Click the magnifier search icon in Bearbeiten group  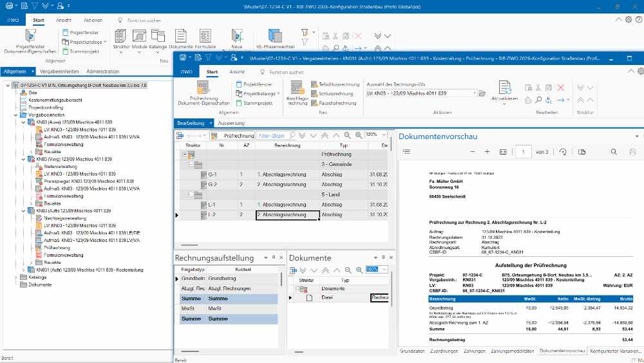coord(538,100)
